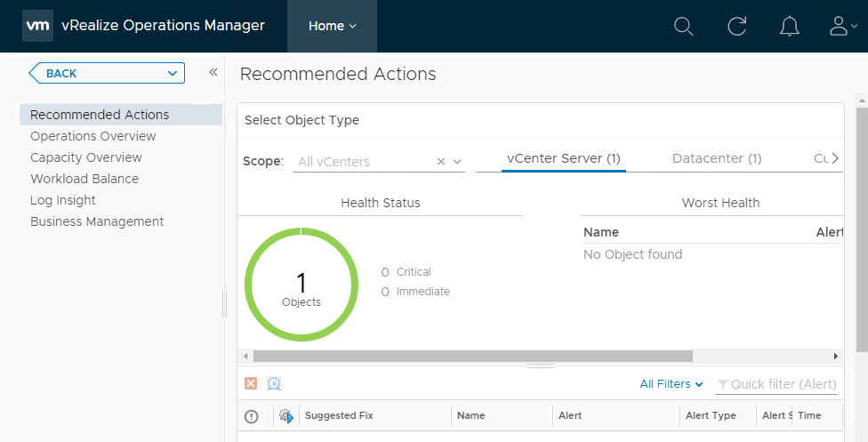Open the notifications bell
The width and height of the screenshot is (868, 442).
(789, 26)
